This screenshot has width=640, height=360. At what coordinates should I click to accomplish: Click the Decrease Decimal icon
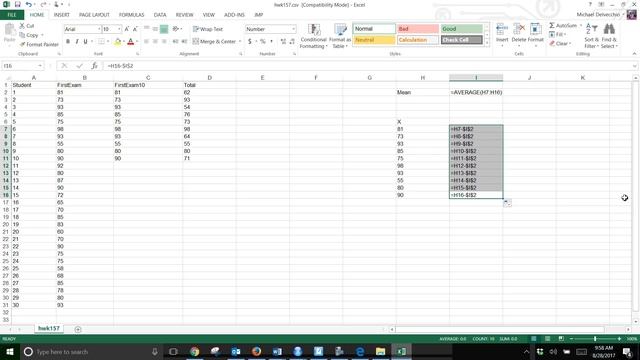pyautogui.click(x=292, y=41)
